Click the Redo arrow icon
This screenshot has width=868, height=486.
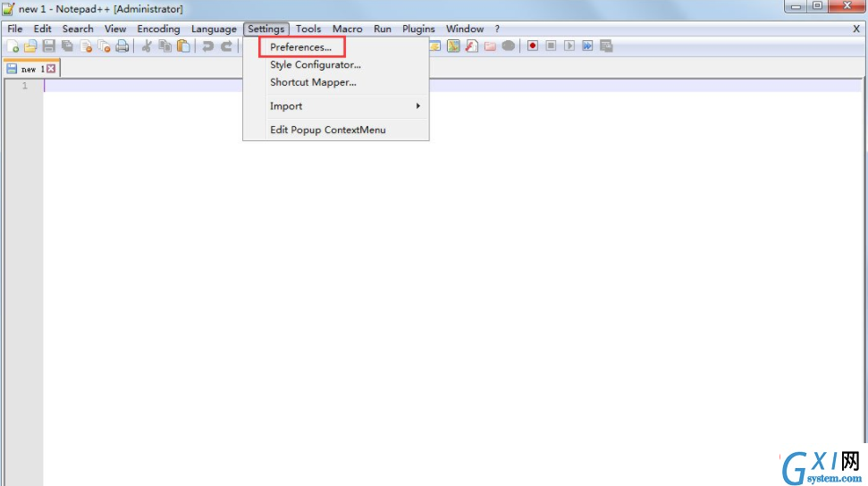(226, 46)
